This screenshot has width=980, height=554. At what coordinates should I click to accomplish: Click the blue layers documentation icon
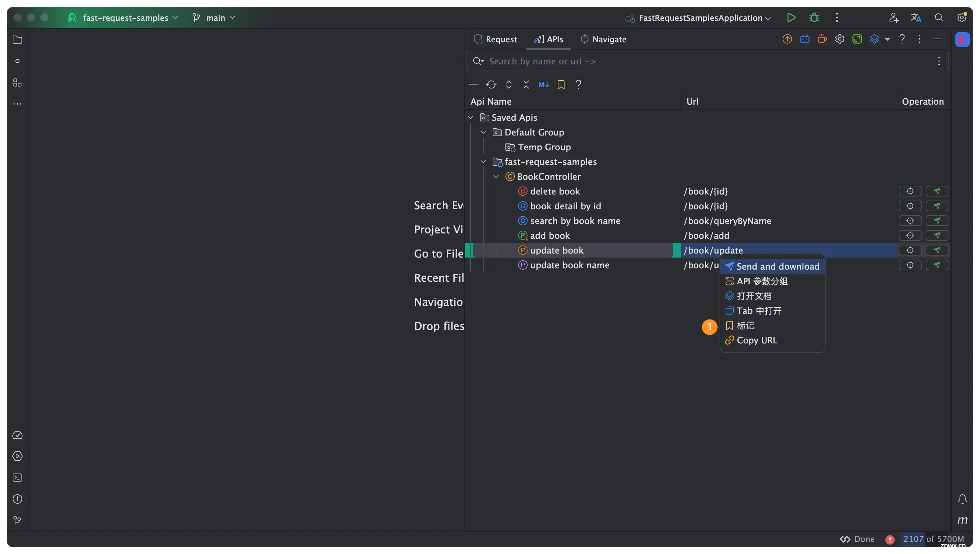874,39
